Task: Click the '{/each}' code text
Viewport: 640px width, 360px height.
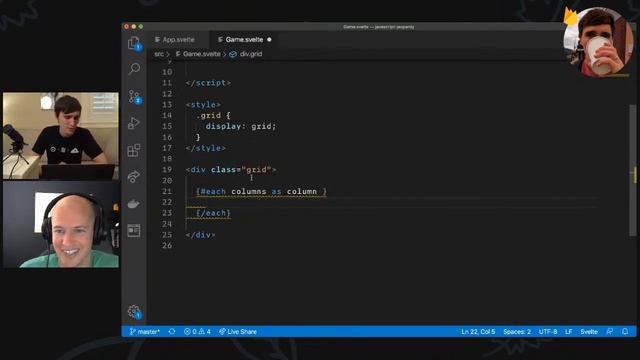Action: [213, 213]
